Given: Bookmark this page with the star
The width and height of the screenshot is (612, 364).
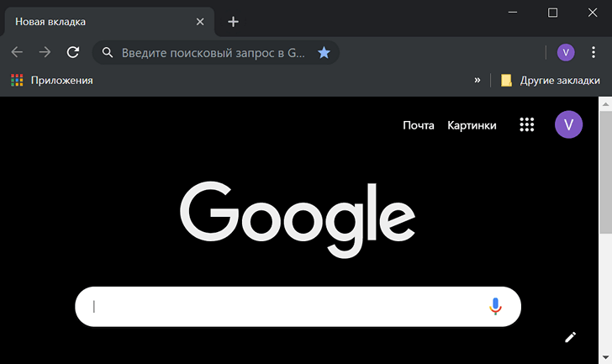Looking at the screenshot, I should (324, 52).
